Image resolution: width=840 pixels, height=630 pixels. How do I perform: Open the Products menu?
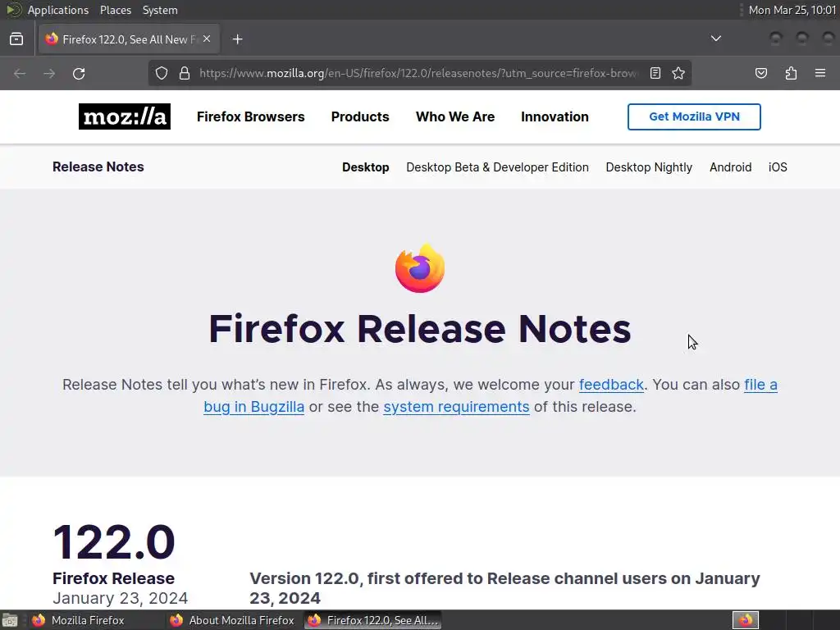(x=360, y=116)
